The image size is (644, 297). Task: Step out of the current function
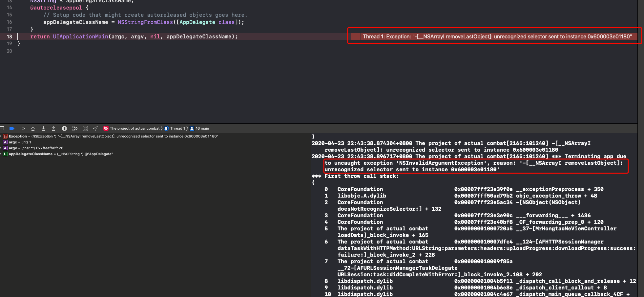(53, 128)
